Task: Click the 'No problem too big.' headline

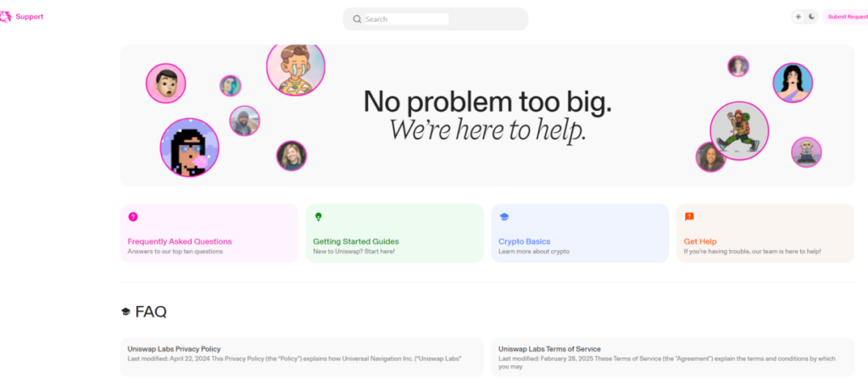Action: coord(487,102)
